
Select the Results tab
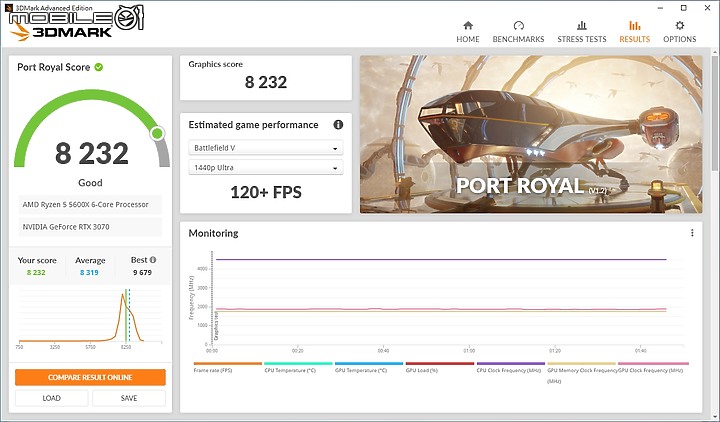(x=635, y=32)
